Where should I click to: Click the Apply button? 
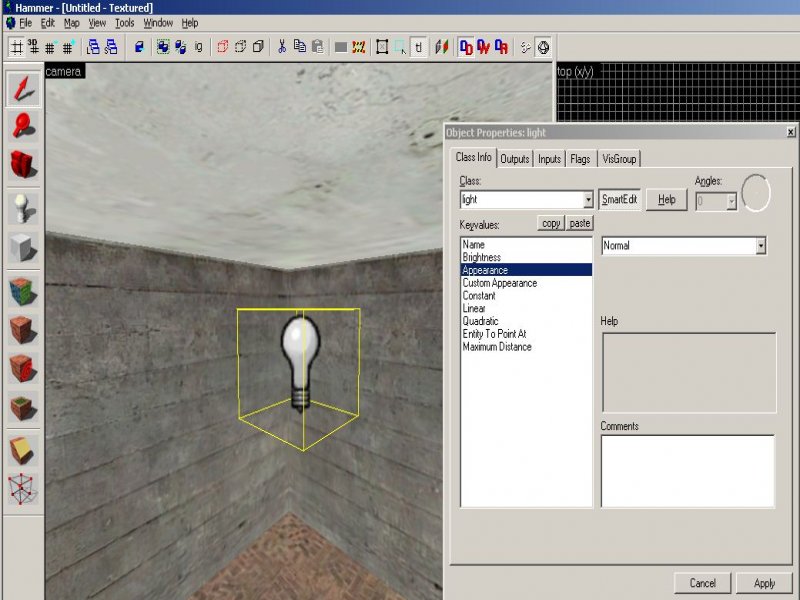764,583
